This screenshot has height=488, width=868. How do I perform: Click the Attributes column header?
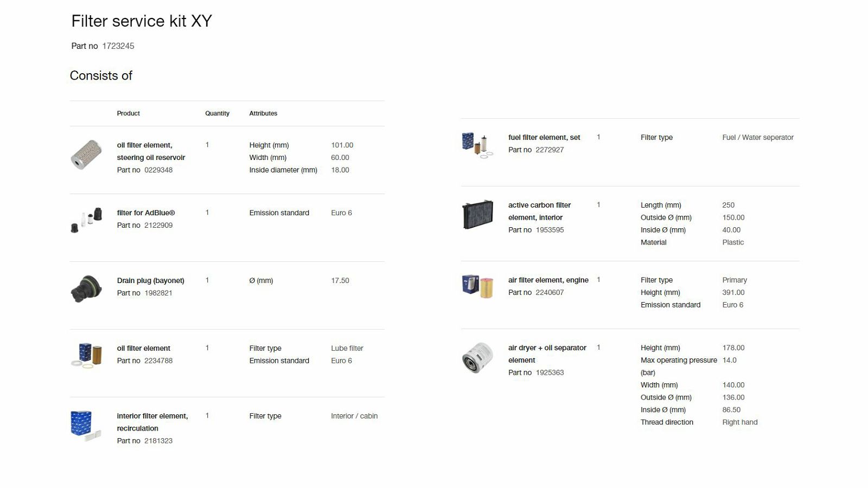tap(263, 113)
